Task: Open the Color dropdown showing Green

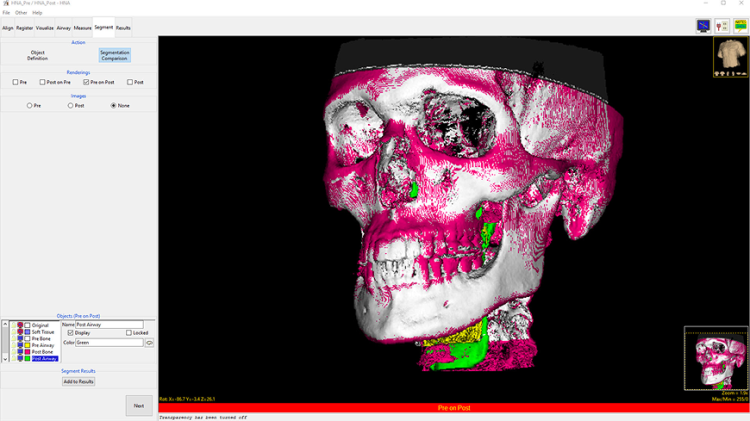Action: click(109, 343)
